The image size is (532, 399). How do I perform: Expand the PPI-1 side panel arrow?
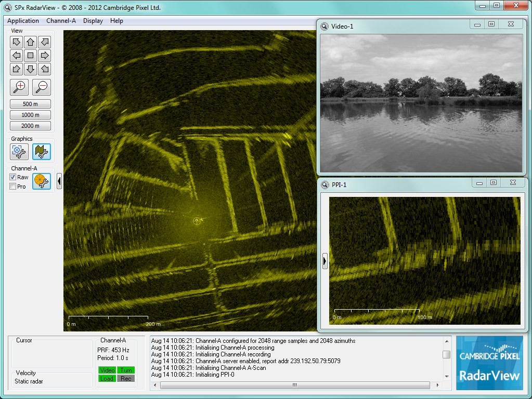(325, 260)
